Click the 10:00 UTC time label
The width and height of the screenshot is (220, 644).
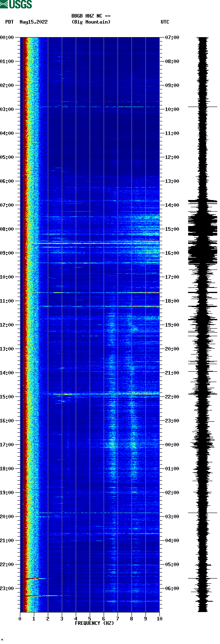(172, 109)
